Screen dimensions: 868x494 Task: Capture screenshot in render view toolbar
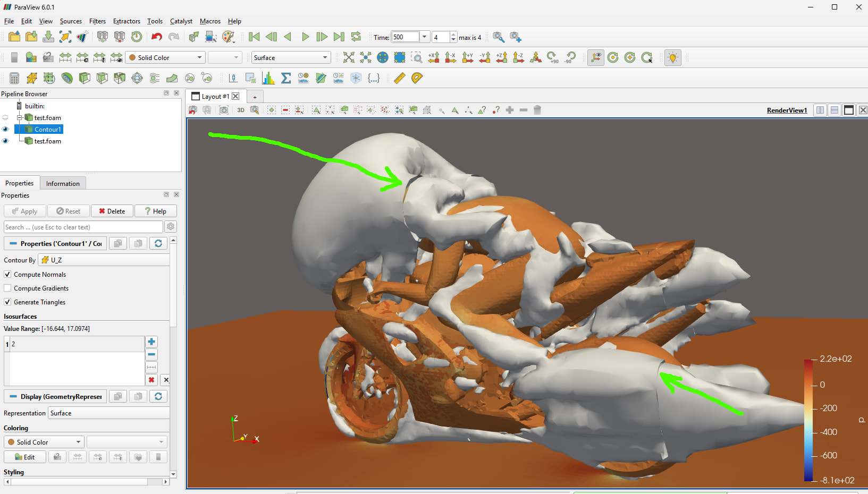pos(224,110)
